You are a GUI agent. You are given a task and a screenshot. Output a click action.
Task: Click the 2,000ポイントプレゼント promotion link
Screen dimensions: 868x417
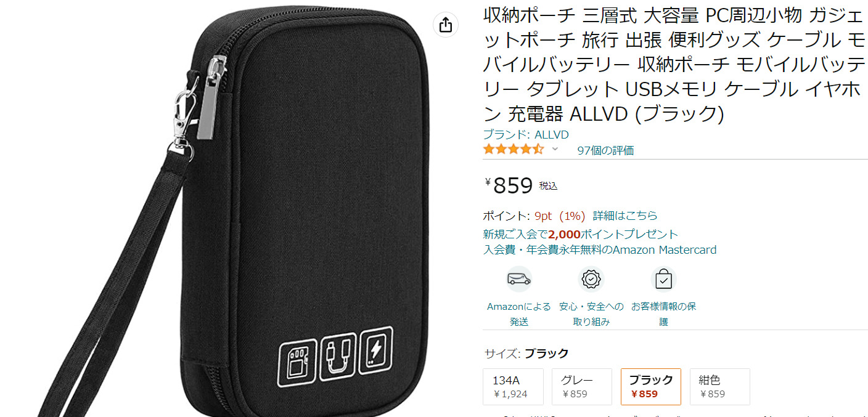point(581,234)
